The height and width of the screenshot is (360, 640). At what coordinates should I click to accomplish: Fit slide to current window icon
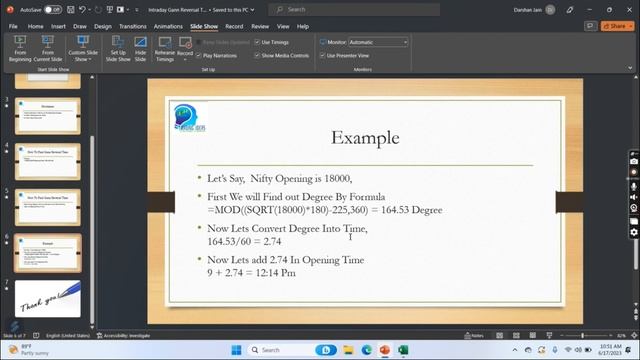634,336
